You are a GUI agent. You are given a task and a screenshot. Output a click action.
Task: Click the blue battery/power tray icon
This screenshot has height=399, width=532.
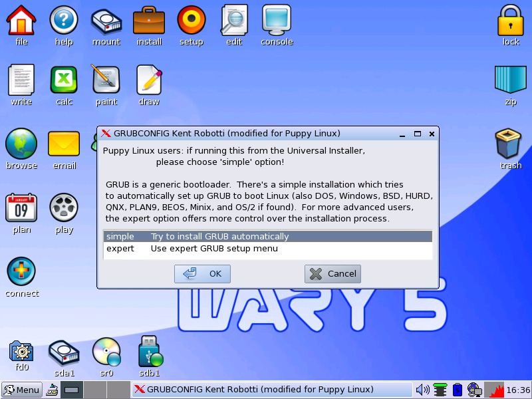pos(458,390)
